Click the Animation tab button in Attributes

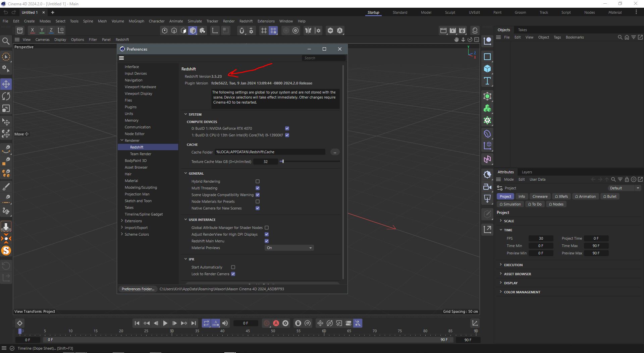tap(585, 196)
